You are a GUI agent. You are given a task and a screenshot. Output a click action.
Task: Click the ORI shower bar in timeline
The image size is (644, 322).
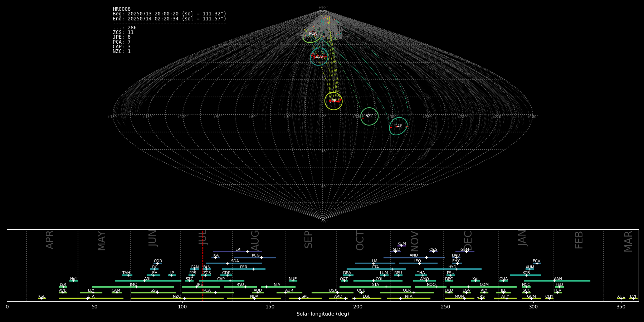pyautogui.click(x=378, y=281)
